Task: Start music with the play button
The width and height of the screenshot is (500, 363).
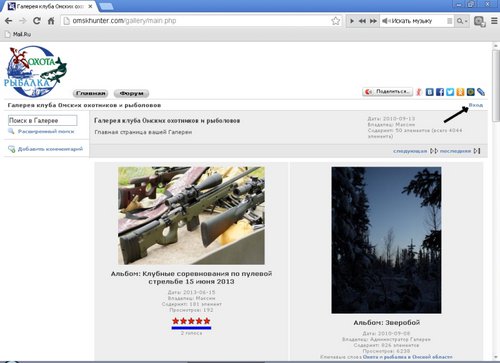Action: [x=352, y=21]
